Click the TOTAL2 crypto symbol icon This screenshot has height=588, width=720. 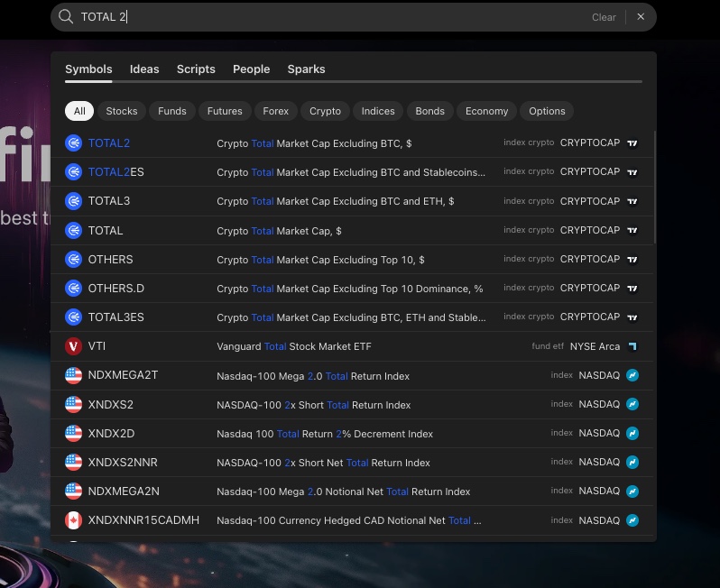click(74, 143)
